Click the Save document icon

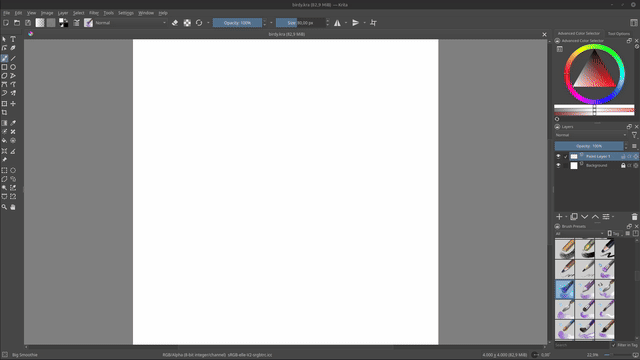(28, 23)
